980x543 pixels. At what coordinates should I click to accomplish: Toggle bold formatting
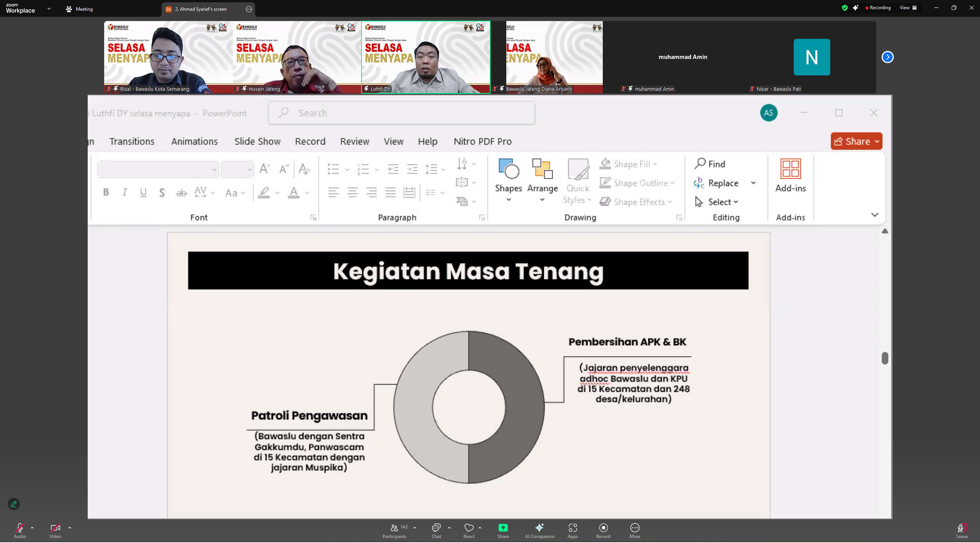106,192
